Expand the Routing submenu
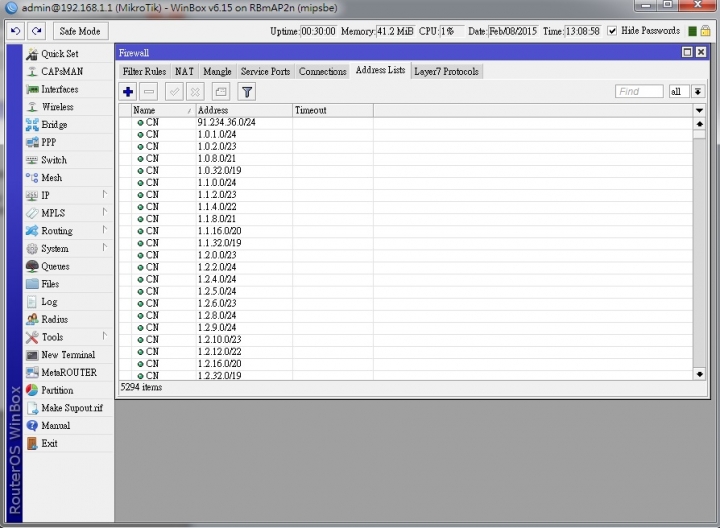Image resolution: width=720 pixels, height=528 pixels. (x=68, y=231)
